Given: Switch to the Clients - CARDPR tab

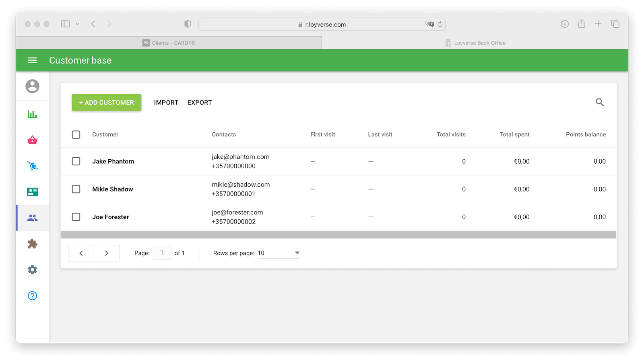Looking at the screenshot, I should [173, 43].
